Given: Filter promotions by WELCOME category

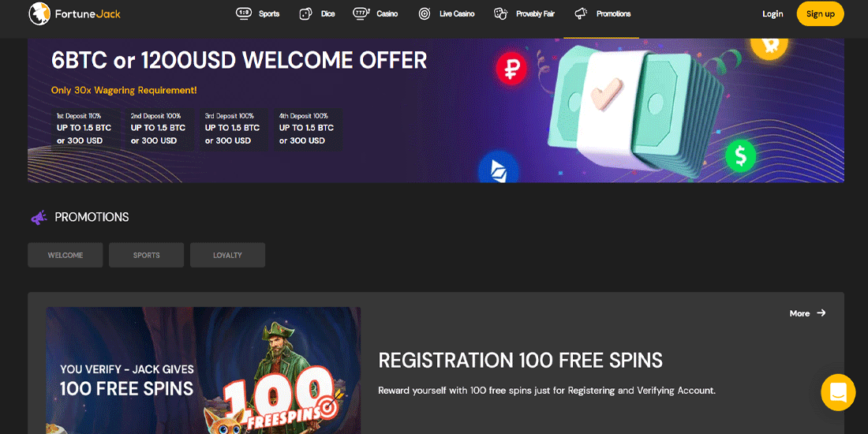Looking at the screenshot, I should point(65,255).
